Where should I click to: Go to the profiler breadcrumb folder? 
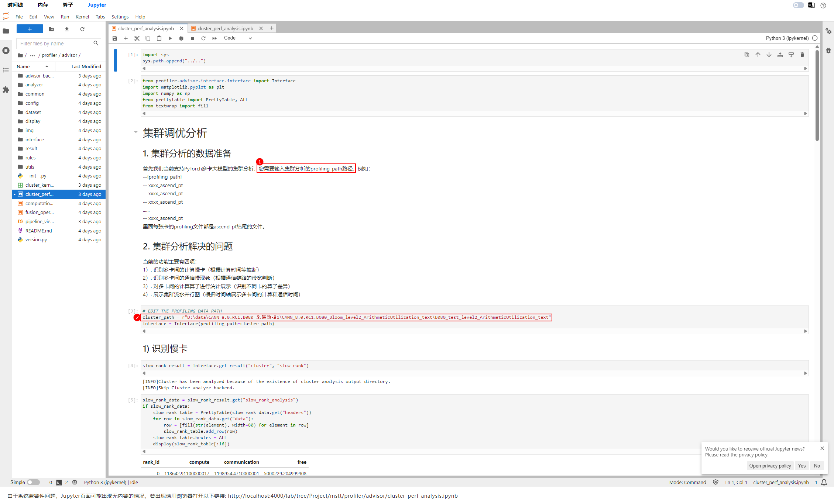(49, 55)
